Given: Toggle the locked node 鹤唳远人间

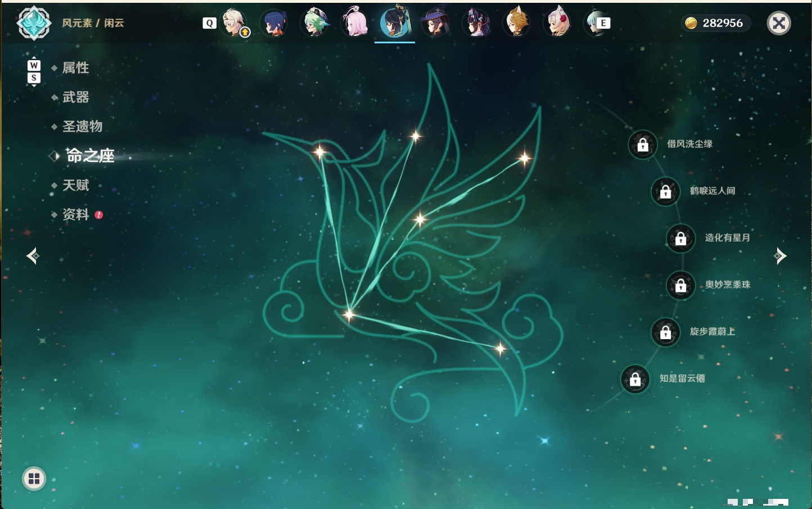Looking at the screenshot, I should point(666,191).
